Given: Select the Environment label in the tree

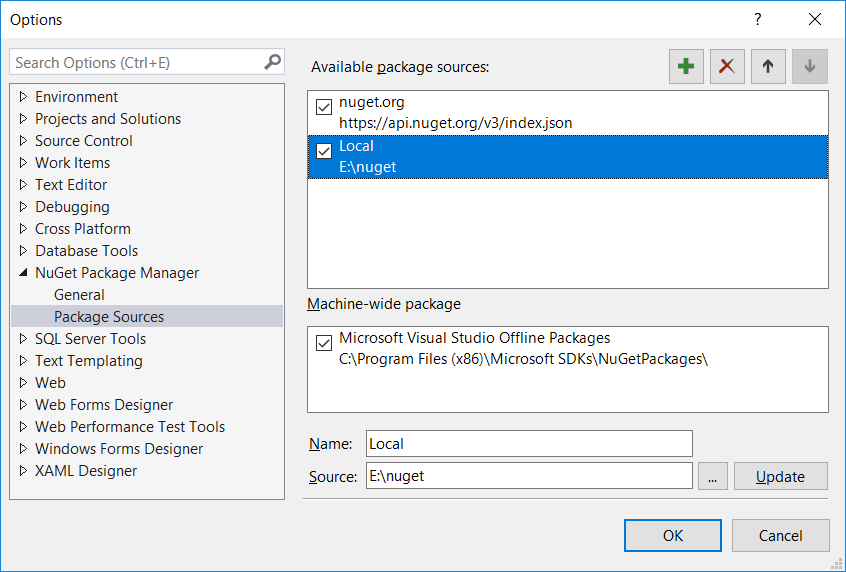Looking at the screenshot, I should pyautogui.click(x=77, y=97).
